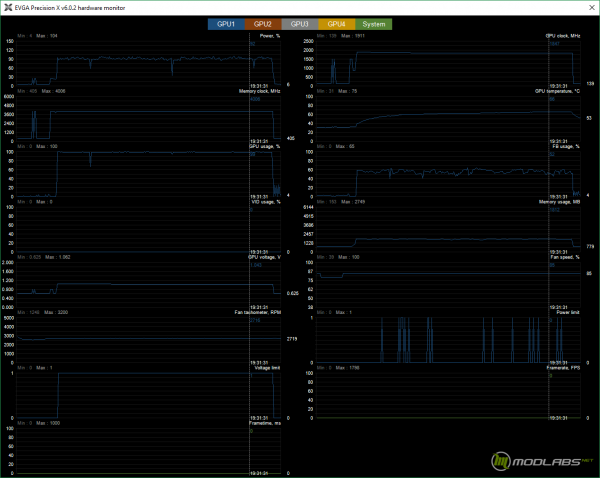600x478 pixels.
Task: Click inside the Power percent graph plot
Action: click(x=148, y=63)
